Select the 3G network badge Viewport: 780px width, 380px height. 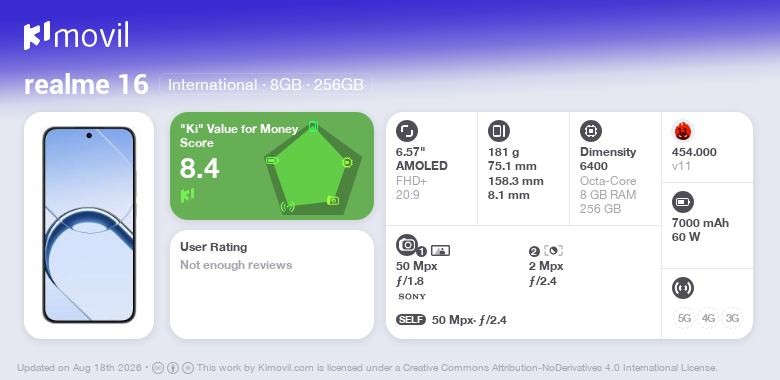(732, 318)
